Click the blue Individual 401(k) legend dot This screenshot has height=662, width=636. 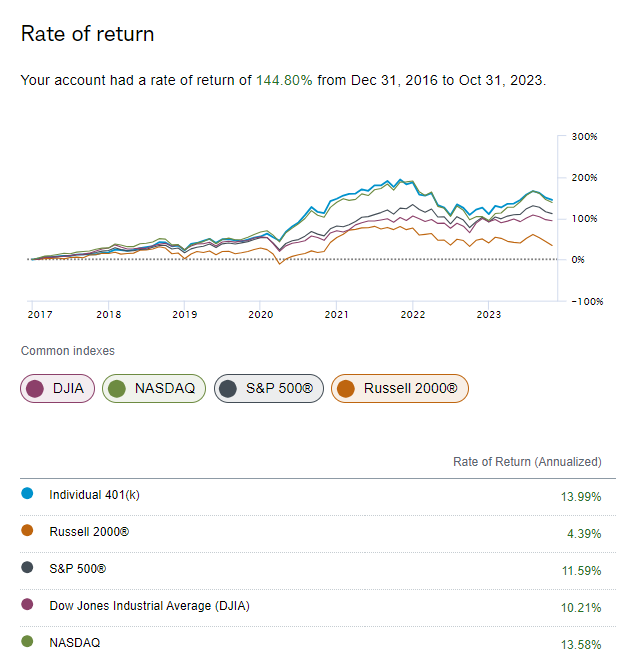(26, 494)
